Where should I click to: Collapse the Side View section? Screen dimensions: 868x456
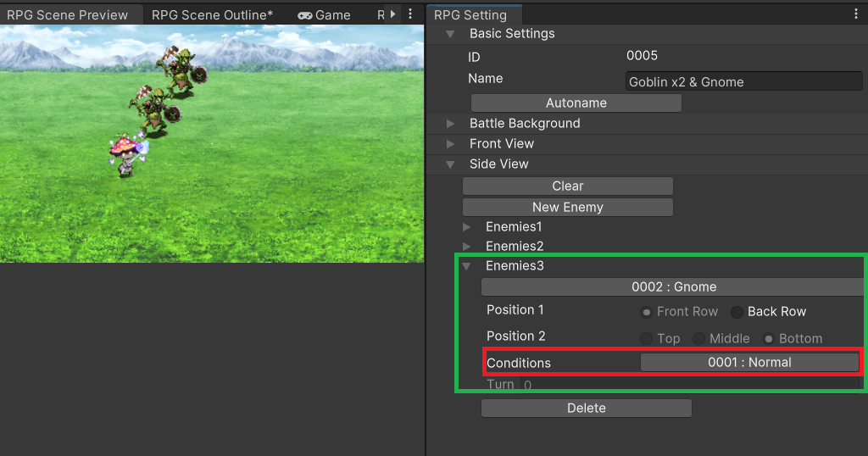tap(450, 164)
